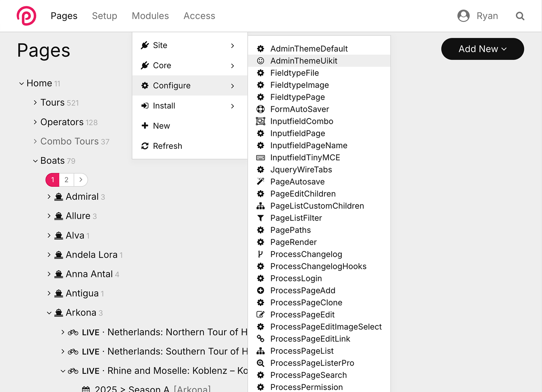Open the search magnifier icon

coord(520,16)
